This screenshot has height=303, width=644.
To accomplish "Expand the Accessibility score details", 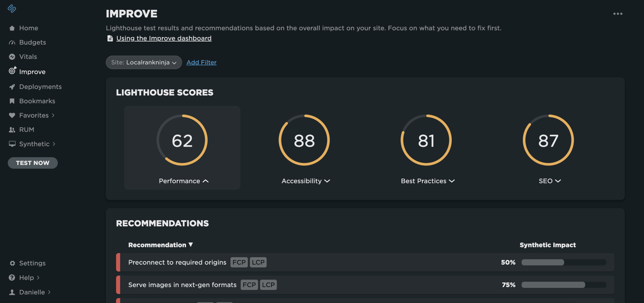I will tap(327, 181).
